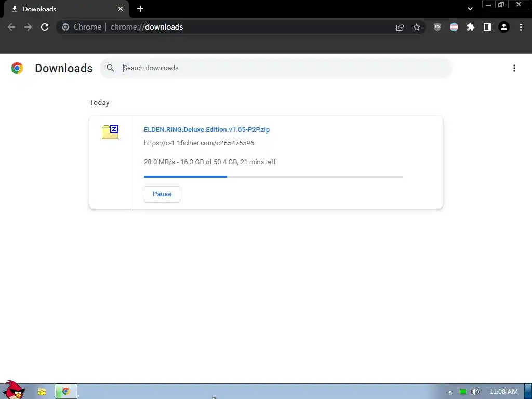Open the Chrome profile avatar
This screenshot has width=532, height=399.
point(504,27)
